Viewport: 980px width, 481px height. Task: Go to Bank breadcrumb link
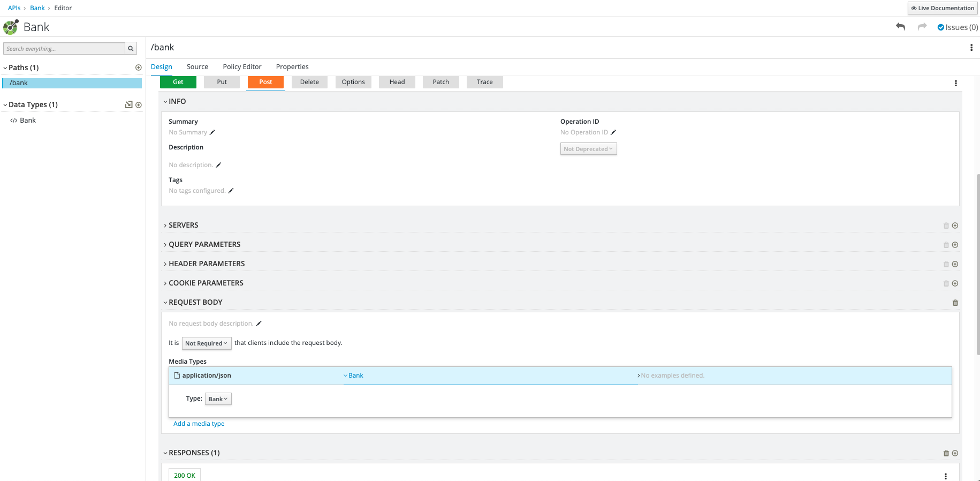(37, 8)
